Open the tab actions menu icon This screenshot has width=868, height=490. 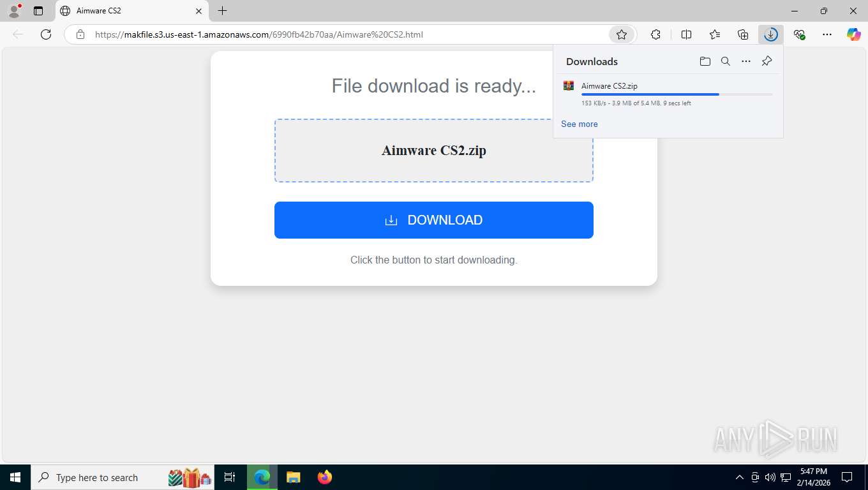pyautogui.click(x=38, y=11)
